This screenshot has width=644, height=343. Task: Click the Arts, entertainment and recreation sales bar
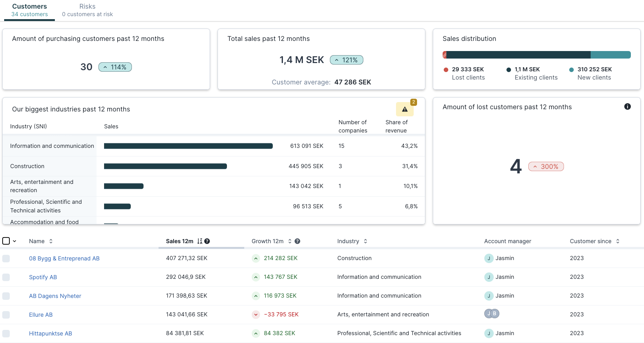[x=124, y=186]
